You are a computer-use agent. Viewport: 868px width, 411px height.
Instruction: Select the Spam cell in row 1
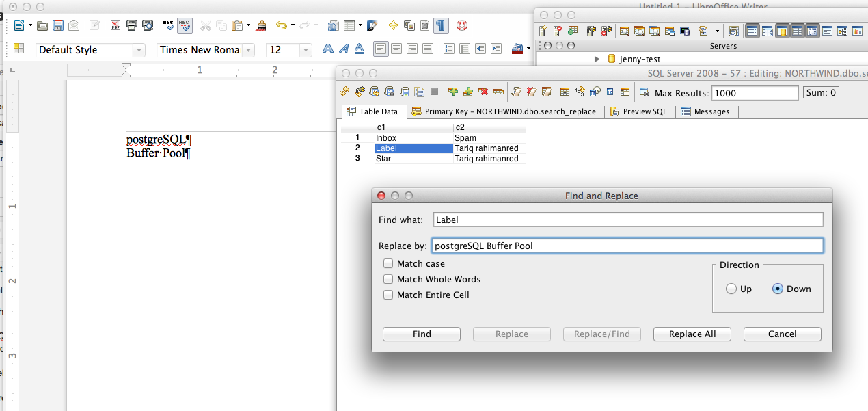click(489, 137)
